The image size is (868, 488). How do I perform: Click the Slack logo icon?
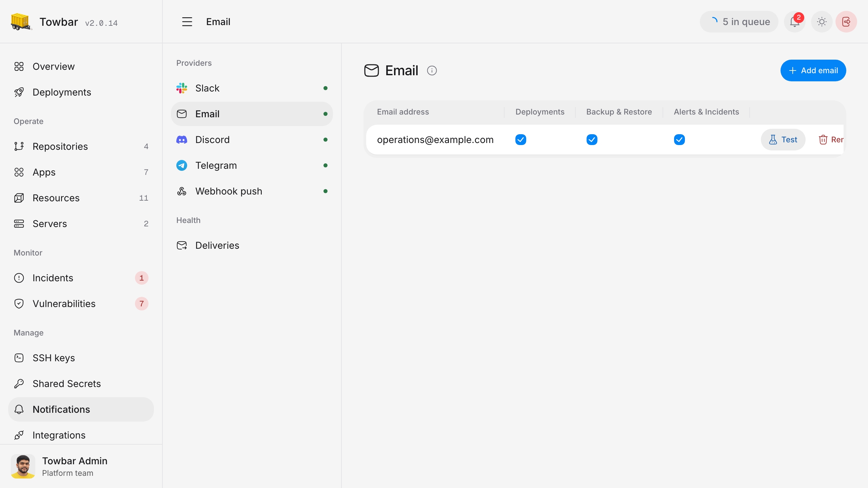pyautogui.click(x=182, y=88)
